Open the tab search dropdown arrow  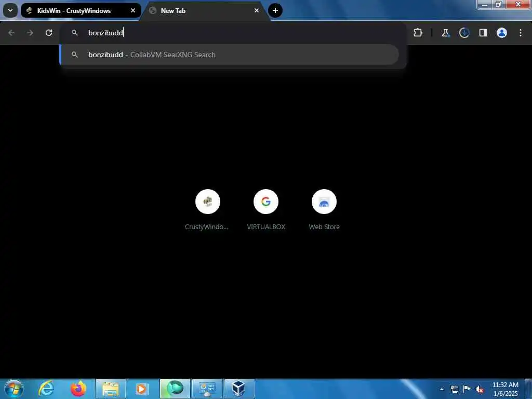[10, 10]
